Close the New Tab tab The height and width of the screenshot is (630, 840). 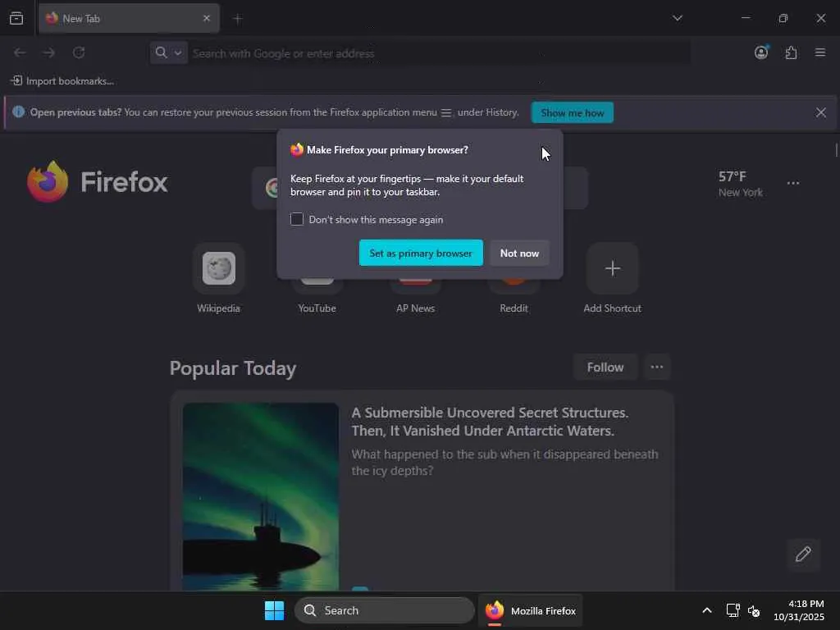[206, 18]
